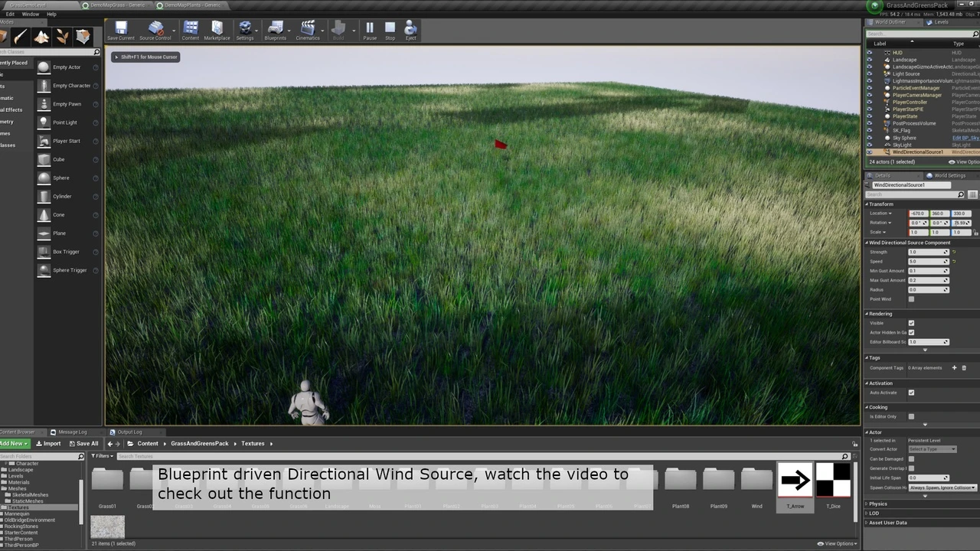Click the Import button
This screenshot has width=980, height=551.
[x=48, y=444]
